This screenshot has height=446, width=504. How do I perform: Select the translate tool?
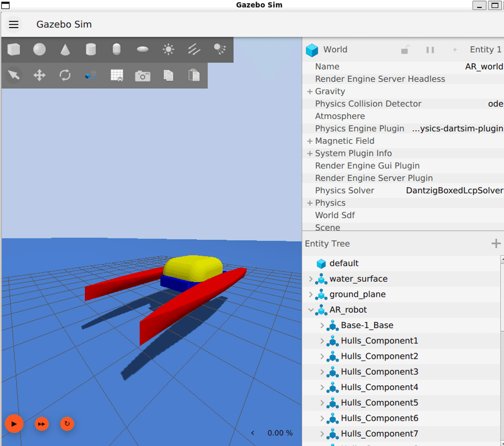pos(39,75)
